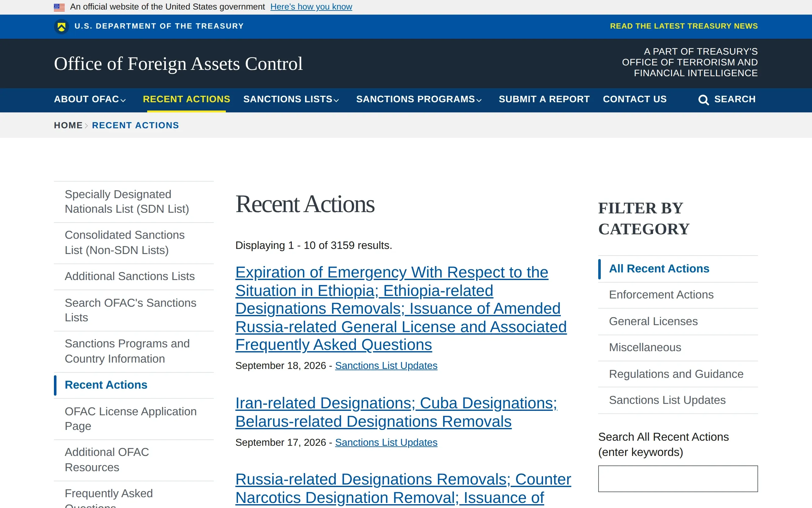Image resolution: width=812 pixels, height=508 pixels.
Task: Select Recent Actions in left sidebar
Action: click(x=134, y=385)
